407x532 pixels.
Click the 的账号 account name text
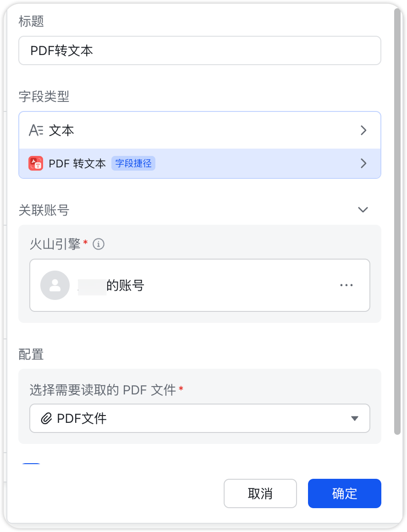point(125,286)
